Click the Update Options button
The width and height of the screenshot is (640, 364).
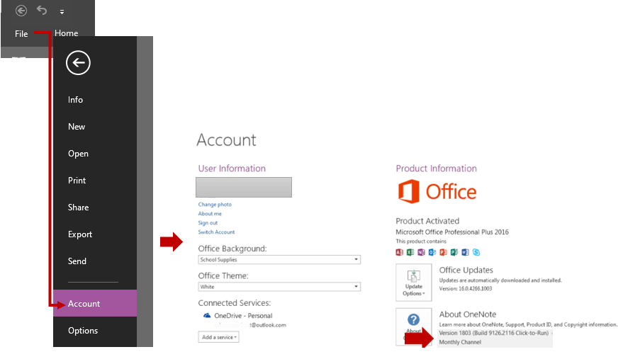click(x=413, y=282)
